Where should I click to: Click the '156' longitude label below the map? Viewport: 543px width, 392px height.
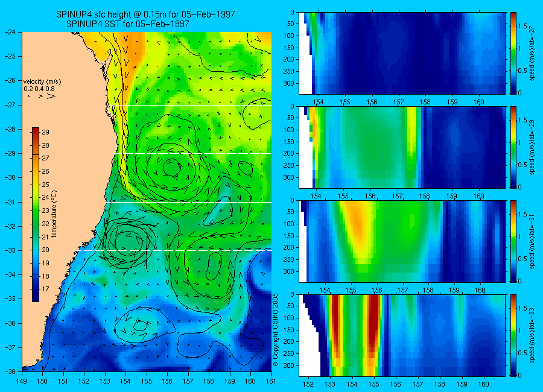pos(167,381)
